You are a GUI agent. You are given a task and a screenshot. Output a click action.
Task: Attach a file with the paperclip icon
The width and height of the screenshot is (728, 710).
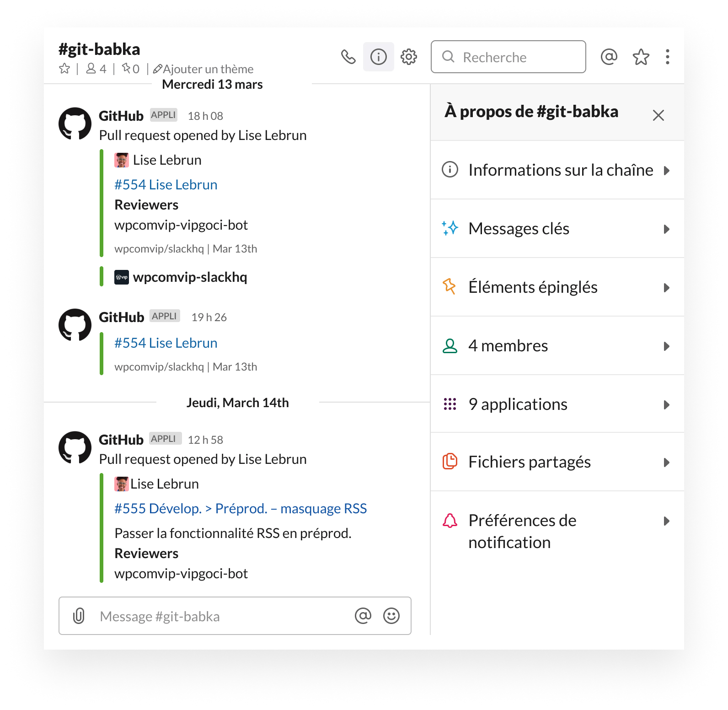point(79,616)
